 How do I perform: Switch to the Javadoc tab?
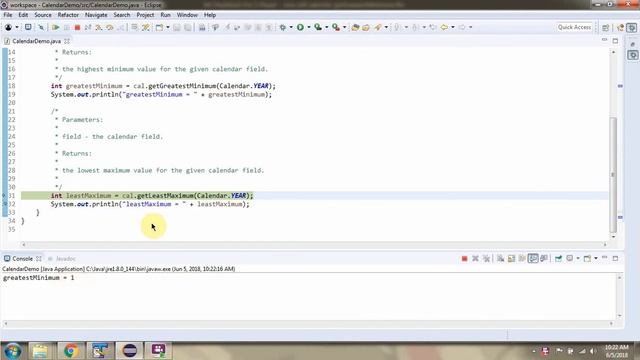click(62, 259)
